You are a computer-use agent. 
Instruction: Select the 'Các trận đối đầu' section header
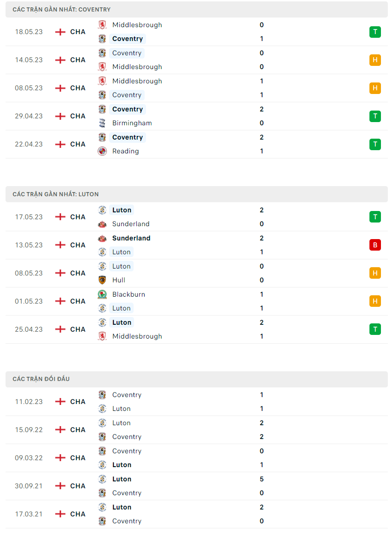(41, 379)
